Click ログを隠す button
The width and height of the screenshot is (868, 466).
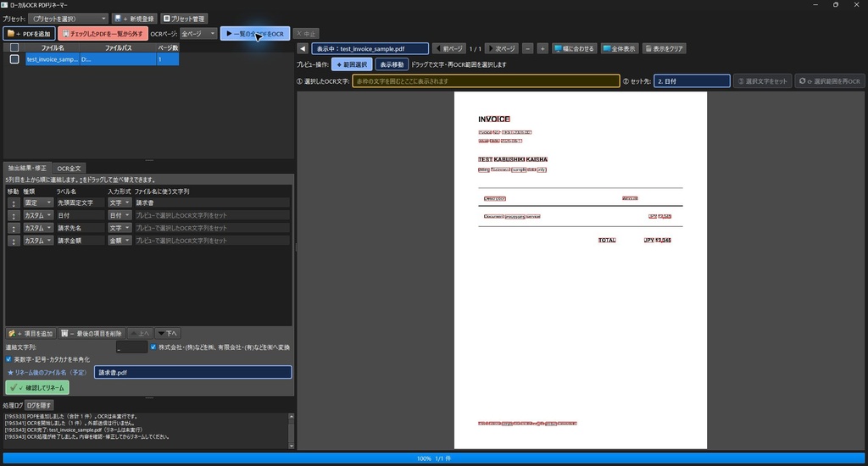[39, 406]
